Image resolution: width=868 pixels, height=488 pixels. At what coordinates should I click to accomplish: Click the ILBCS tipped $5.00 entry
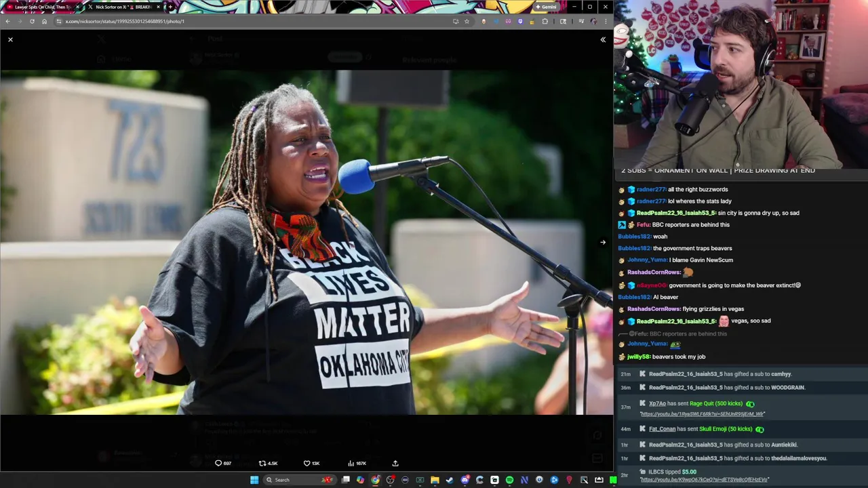[672, 472]
